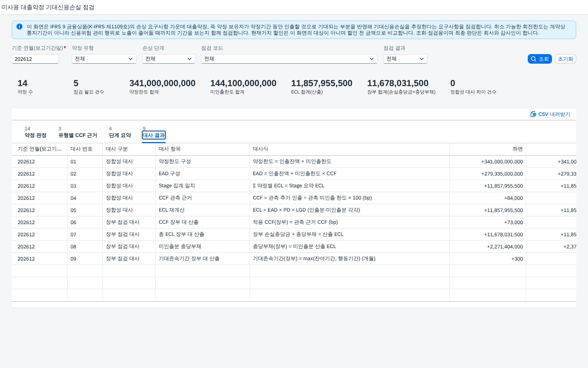Click the 장부 합계 value 11,678,031,500
The height and width of the screenshot is (368, 588).
tap(398, 83)
